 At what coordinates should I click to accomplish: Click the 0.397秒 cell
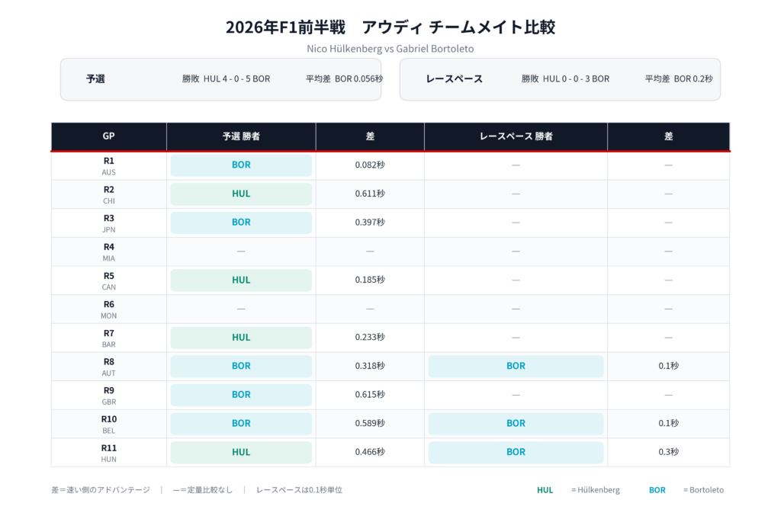coord(370,223)
